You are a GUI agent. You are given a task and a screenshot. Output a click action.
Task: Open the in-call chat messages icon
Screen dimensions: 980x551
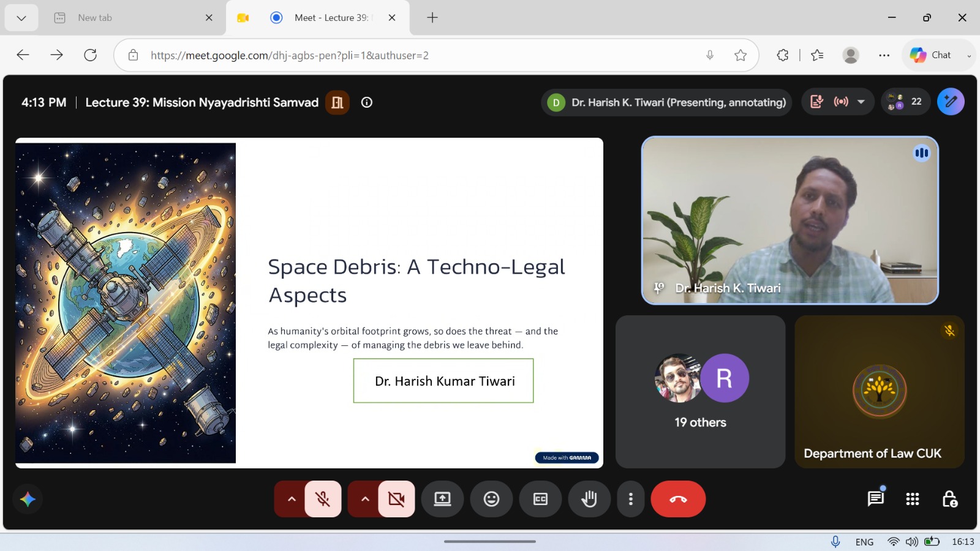876,499
